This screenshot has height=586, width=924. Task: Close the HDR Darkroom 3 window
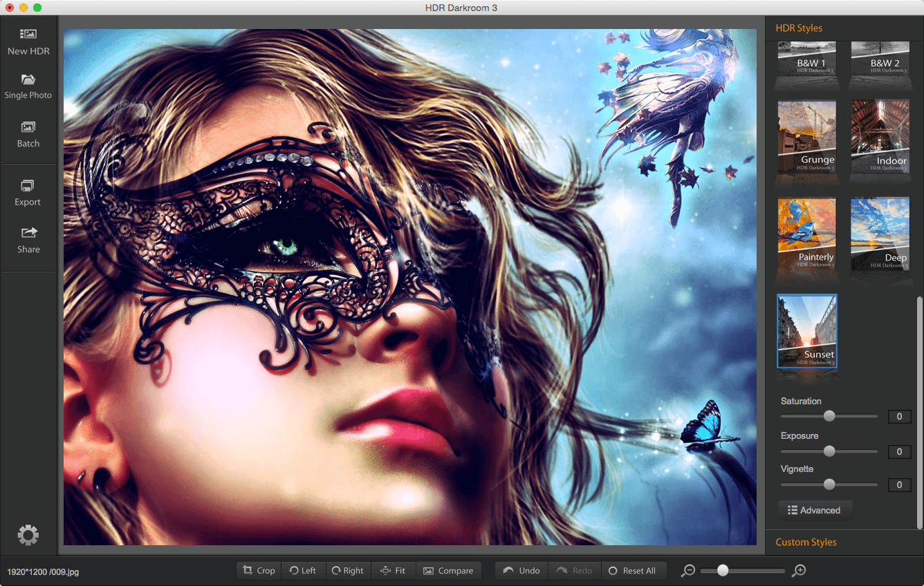(10, 8)
